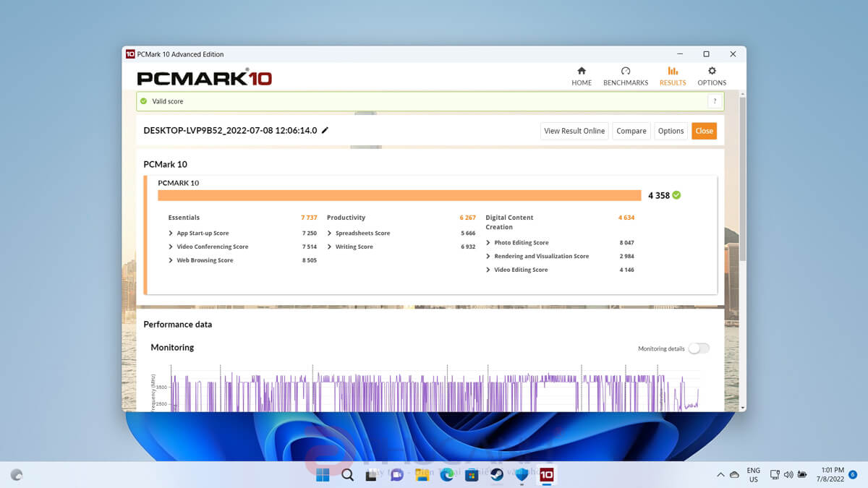The width and height of the screenshot is (868, 488).
Task: Switch to the RESULTS section
Action: pos(673,76)
